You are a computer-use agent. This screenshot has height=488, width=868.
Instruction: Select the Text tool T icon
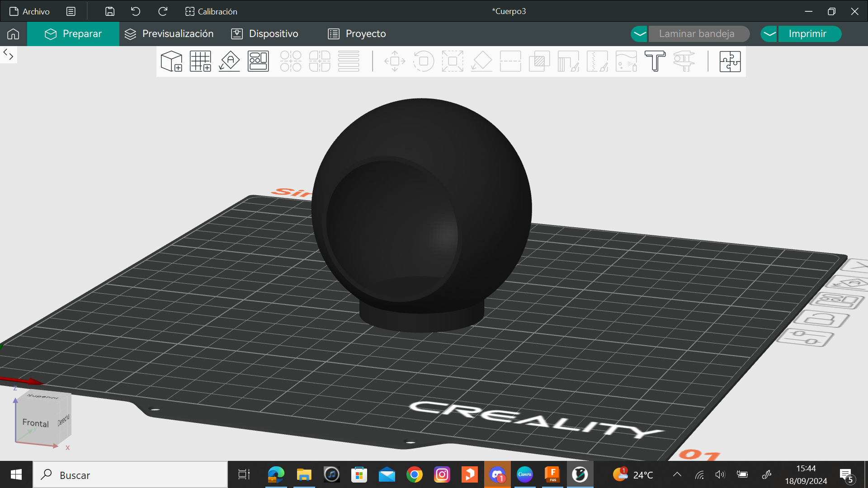655,61
